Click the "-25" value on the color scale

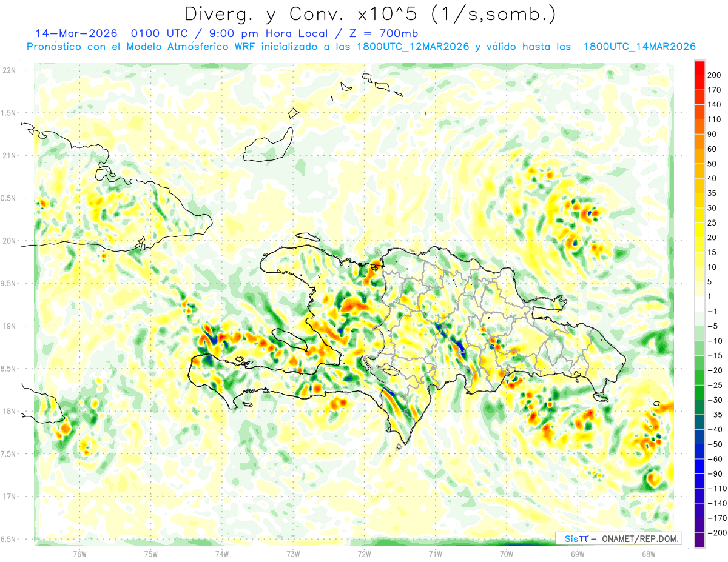[x=715, y=386]
